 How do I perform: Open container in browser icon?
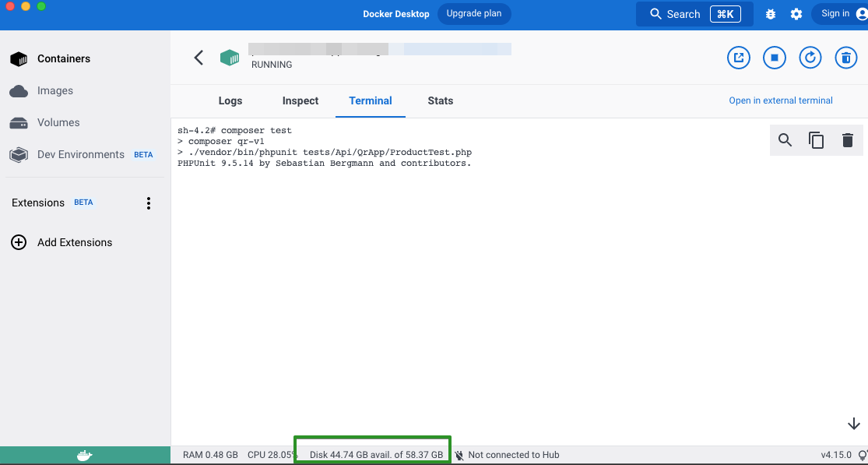coord(739,58)
